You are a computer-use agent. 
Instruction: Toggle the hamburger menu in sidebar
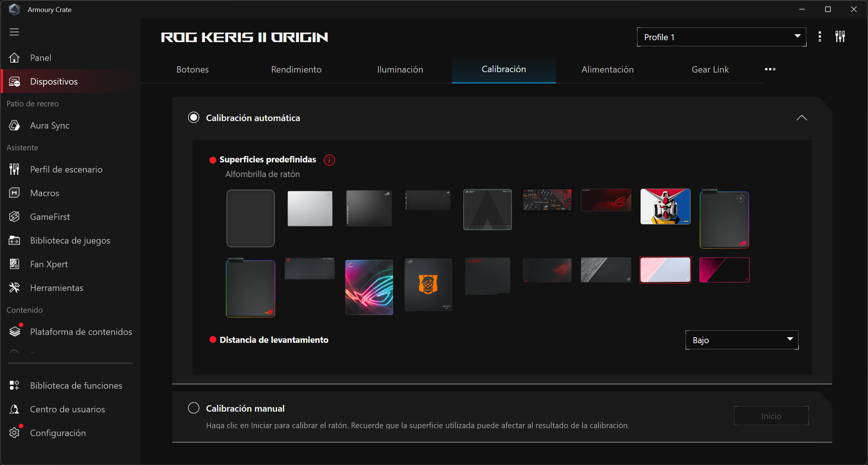point(14,32)
